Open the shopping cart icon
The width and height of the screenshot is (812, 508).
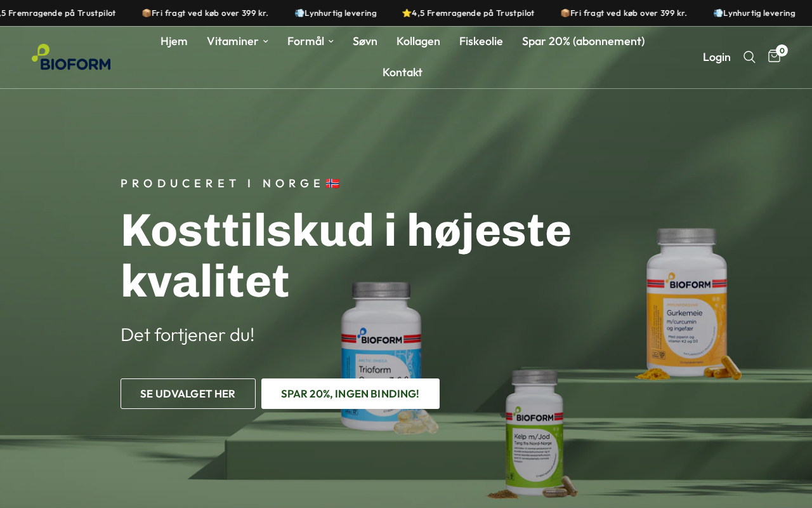(x=774, y=57)
